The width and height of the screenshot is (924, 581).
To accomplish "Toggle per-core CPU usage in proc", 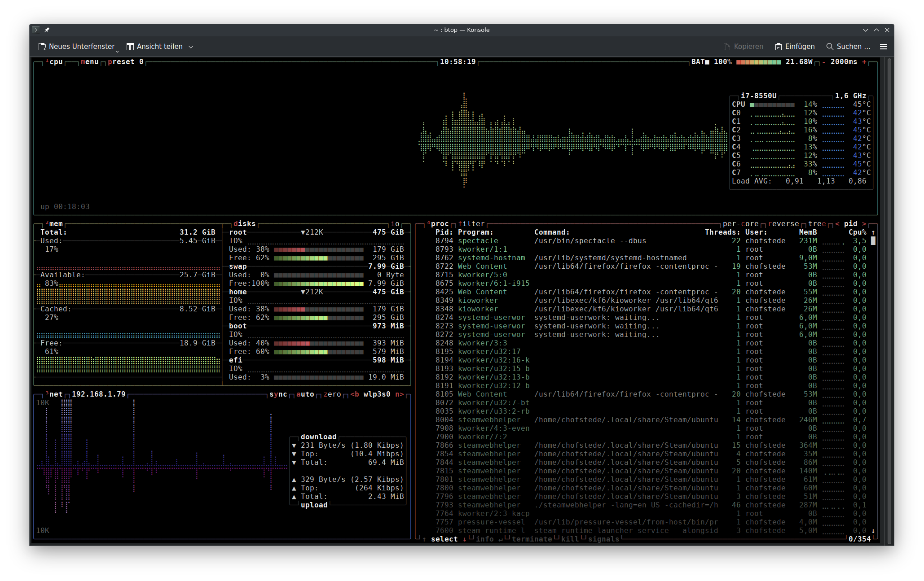I will (740, 224).
